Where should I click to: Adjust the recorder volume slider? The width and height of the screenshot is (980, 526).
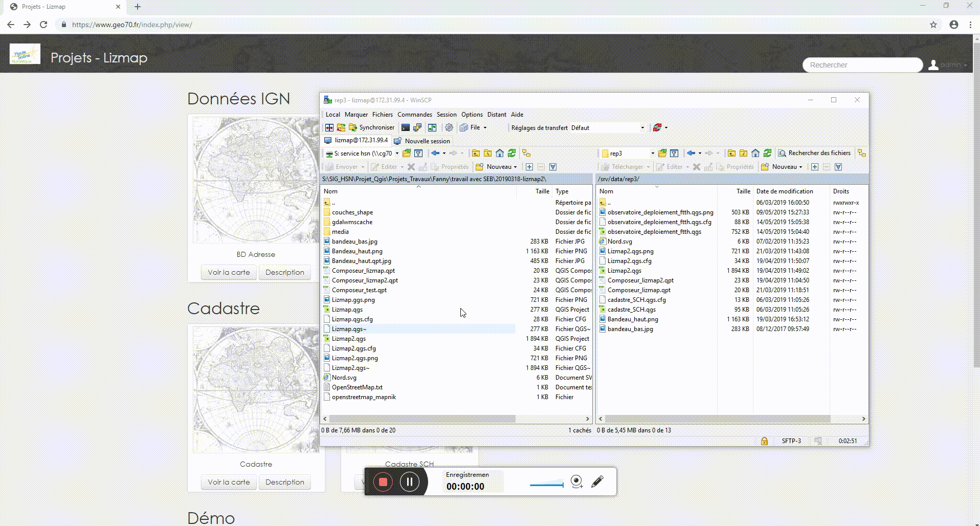(x=546, y=485)
